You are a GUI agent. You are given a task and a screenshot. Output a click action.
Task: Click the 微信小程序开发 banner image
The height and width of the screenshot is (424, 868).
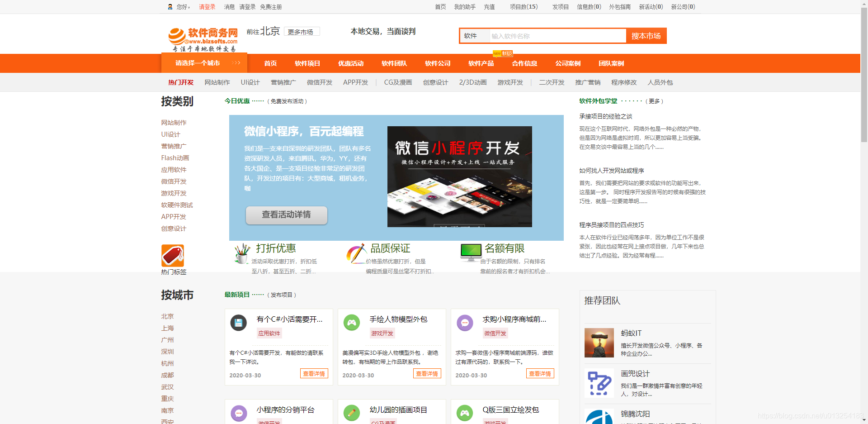coord(459,176)
